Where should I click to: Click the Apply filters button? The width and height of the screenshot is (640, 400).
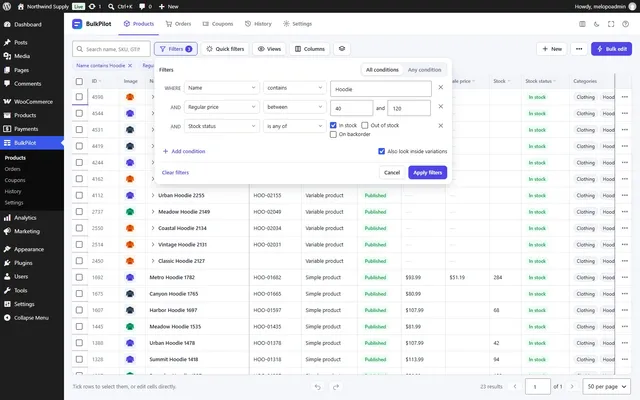tap(427, 173)
